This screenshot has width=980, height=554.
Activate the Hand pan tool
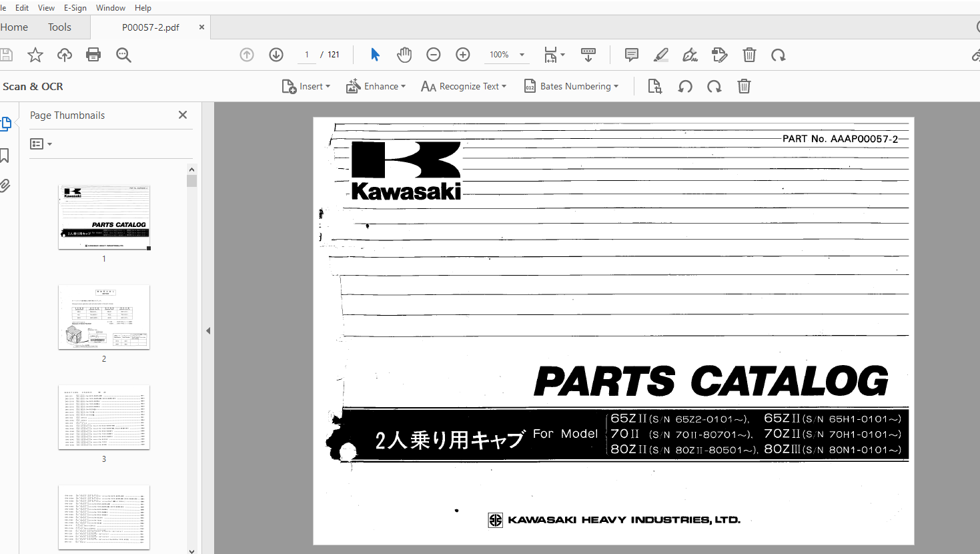[x=404, y=55]
